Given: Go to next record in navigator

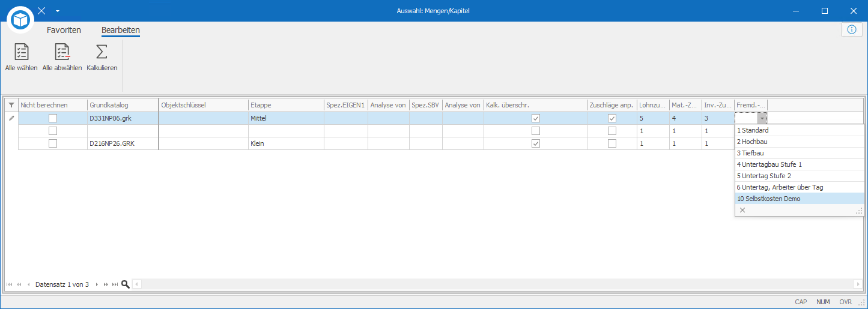Looking at the screenshot, I should pos(97,284).
